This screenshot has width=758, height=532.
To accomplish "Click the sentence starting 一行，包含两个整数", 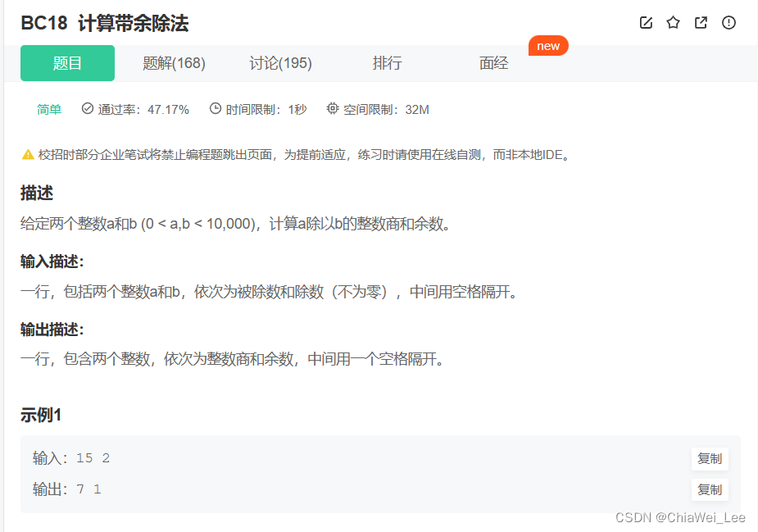I will click(x=232, y=359).
